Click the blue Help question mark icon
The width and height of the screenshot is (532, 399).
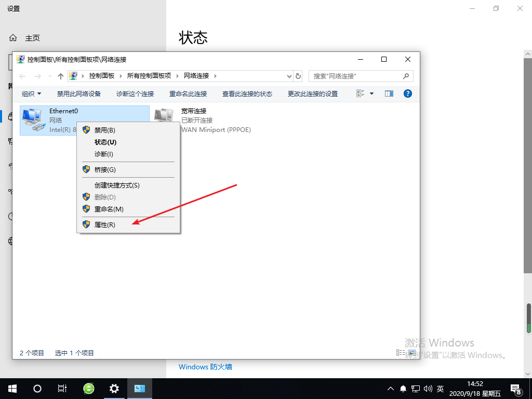(407, 94)
